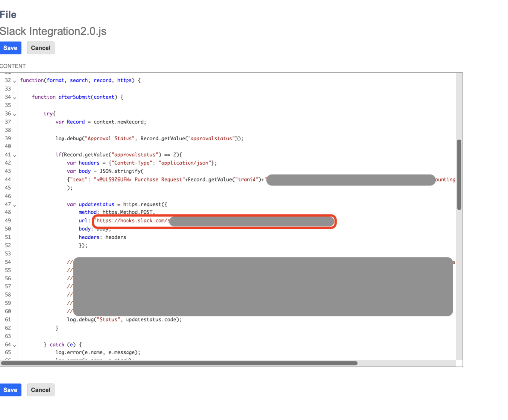Viewport: 508px width, 420px height.
Task: Place cursor on 'https://hooks.slack.com/s' URL text
Action: pyautogui.click(x=132, y=220)
